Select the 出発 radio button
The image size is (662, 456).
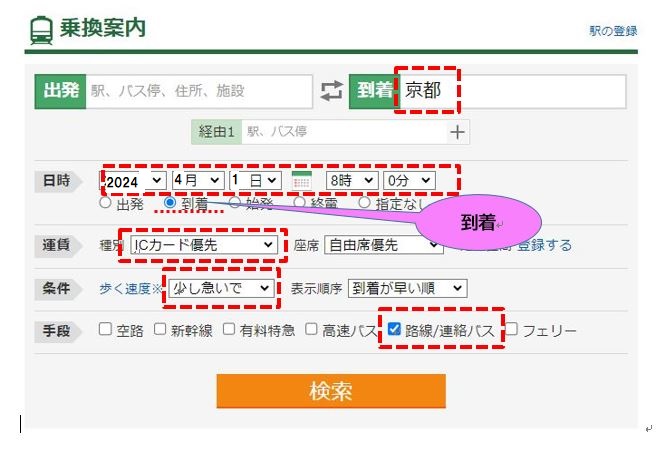[x=105, y=203]
